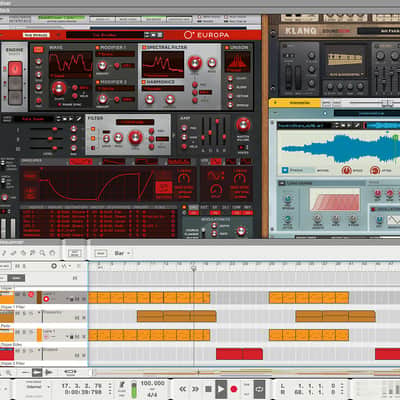This screenshot has height=400, width=400.
Task: Click the large Shape knob under Wave display
Action: [x=59, y=88]
